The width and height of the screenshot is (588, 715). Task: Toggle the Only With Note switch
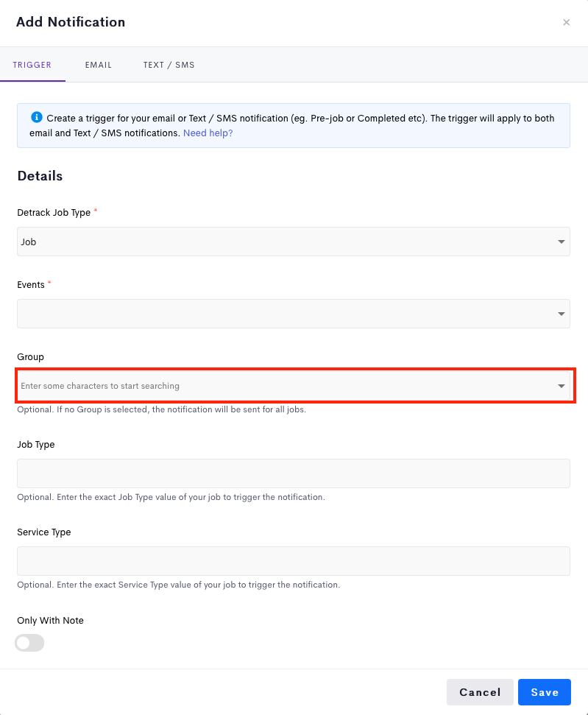29,643
